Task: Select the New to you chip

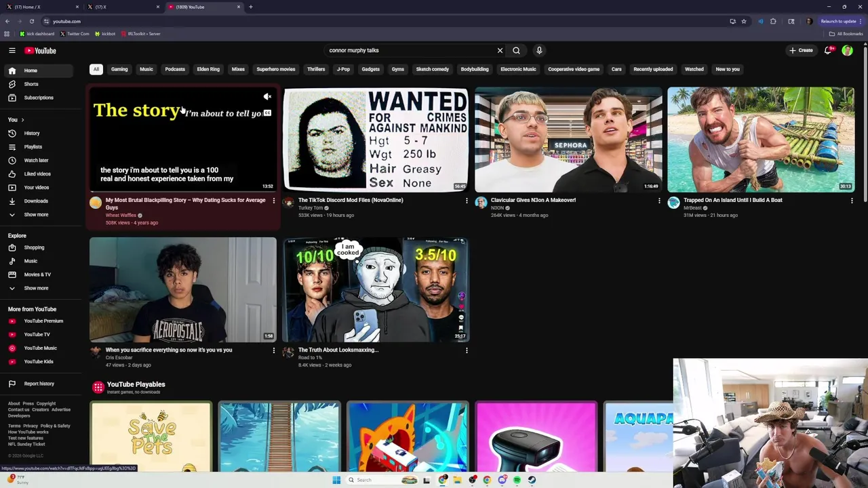Action: pos(728,69)
